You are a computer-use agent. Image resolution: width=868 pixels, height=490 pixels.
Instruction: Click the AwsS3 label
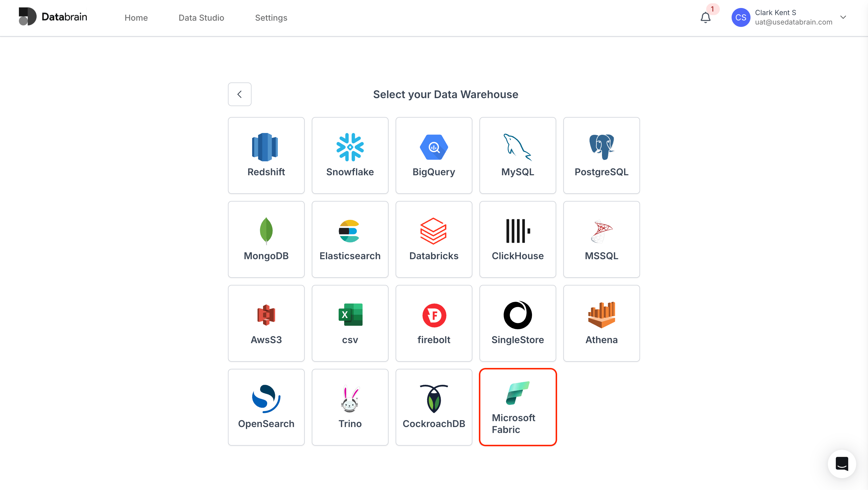266,340
